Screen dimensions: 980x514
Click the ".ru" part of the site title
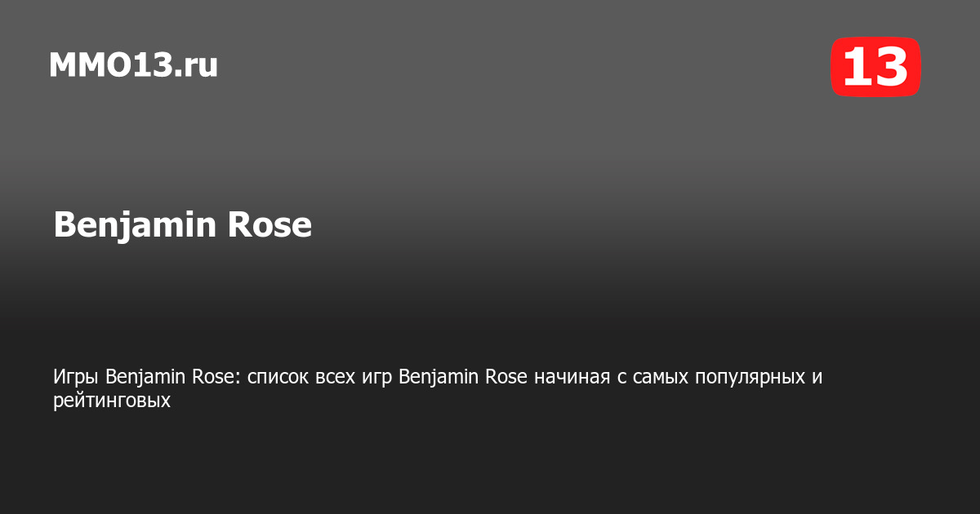point(195,65)
